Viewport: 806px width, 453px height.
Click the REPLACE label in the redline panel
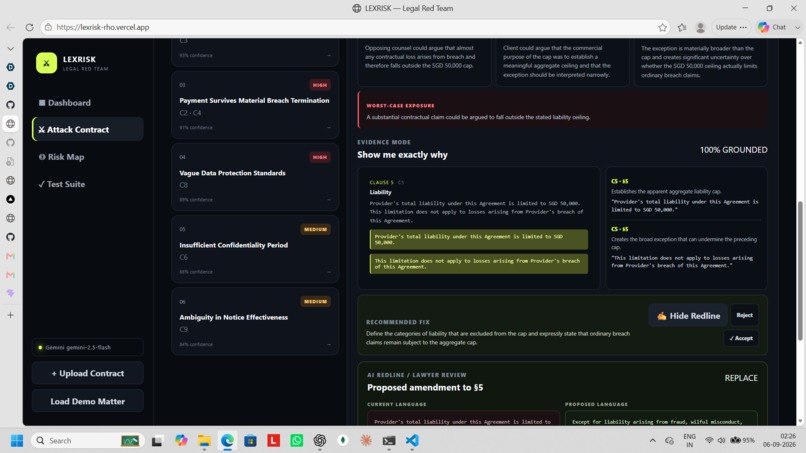(741, 378)
